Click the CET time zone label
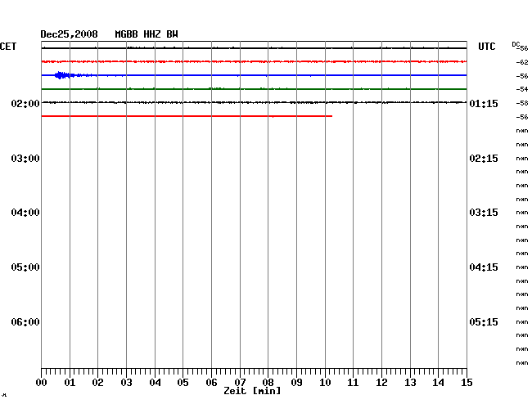The image size is (532, 404). tap(8, 47)
